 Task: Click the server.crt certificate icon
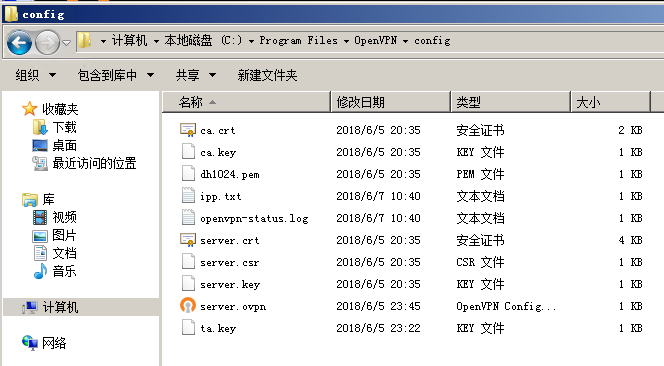tap(188, 240)
